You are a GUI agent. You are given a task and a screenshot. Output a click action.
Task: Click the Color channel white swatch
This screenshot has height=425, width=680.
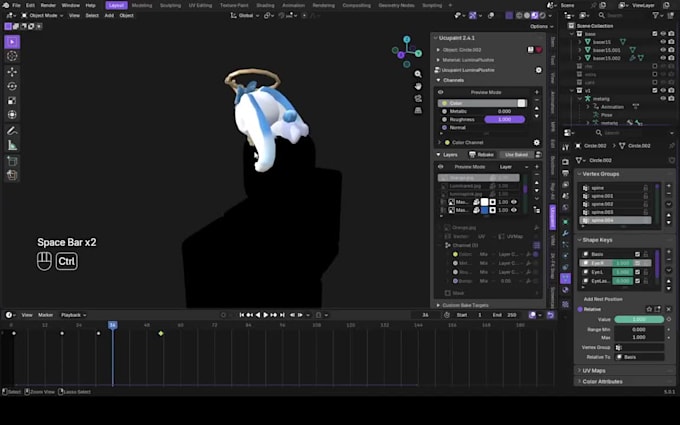(521, 103)
